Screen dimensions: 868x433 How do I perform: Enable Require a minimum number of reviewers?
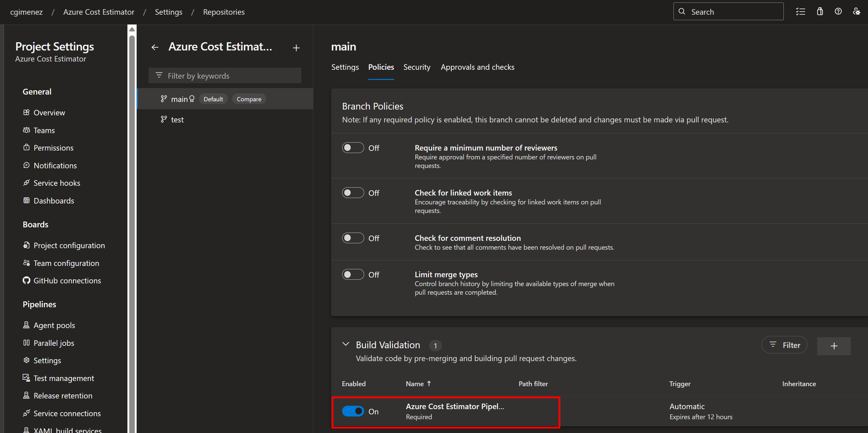[353, 148]
